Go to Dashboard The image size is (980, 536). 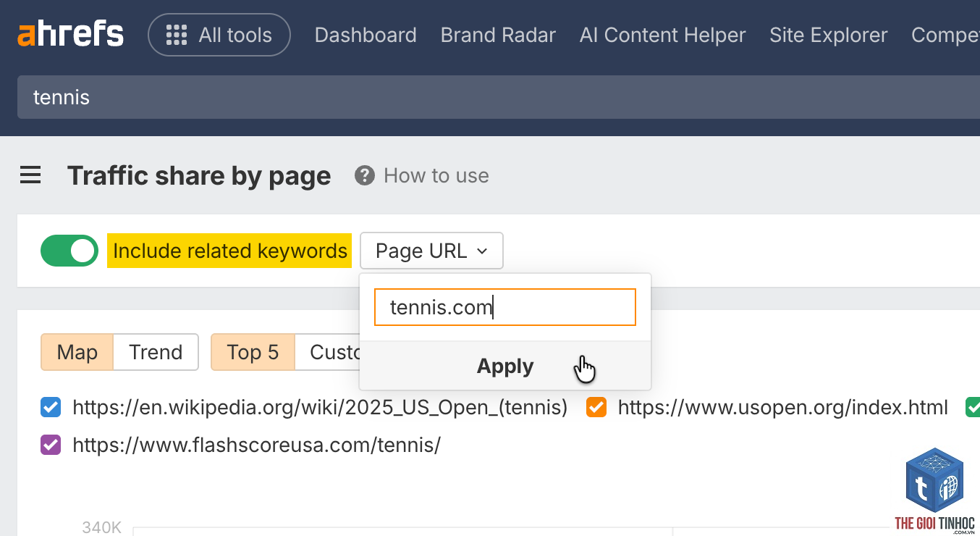click(366, 35)
